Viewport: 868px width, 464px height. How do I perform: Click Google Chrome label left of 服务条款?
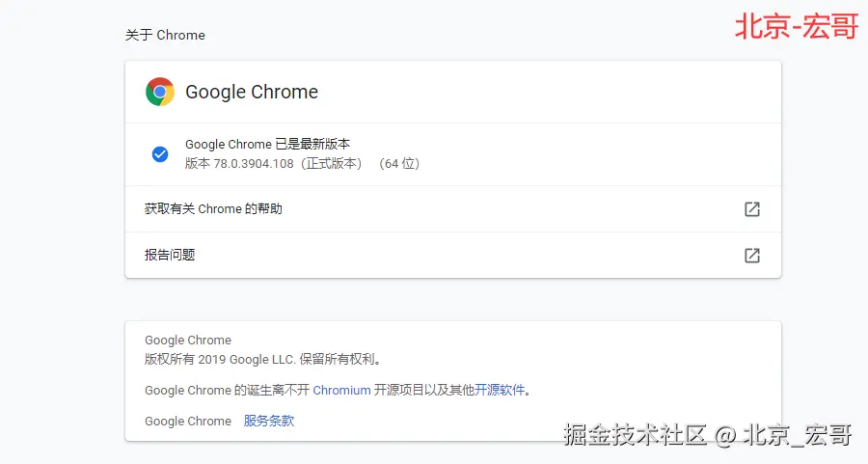point(188,421)
